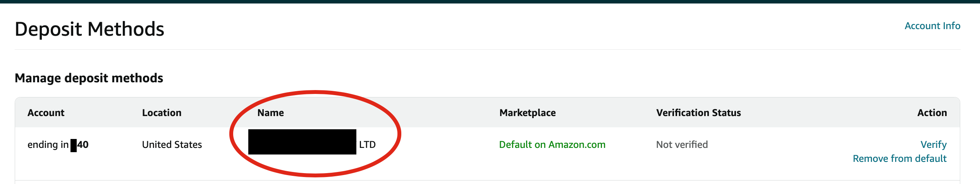Click the Manage deposit methods heading

click(x=89, y=78)
